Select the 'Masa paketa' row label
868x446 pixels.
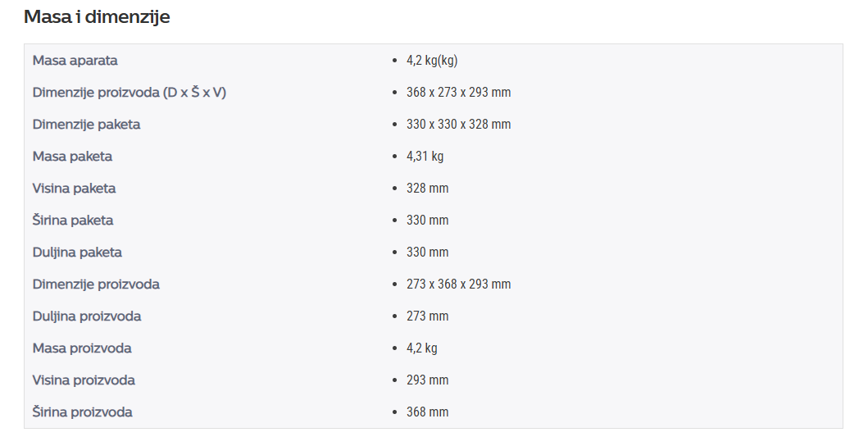72,157
